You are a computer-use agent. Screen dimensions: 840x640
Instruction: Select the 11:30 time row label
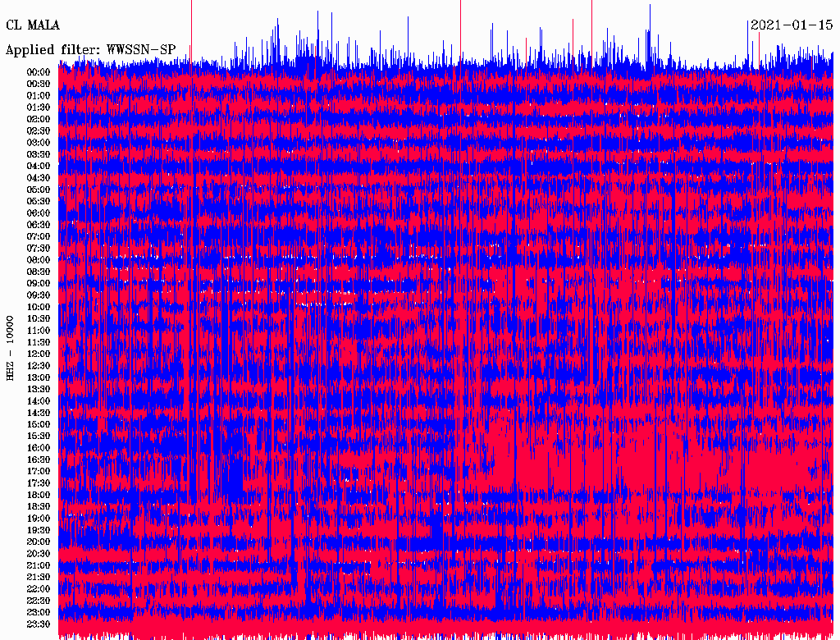pyautogui.click(x=39, y=342)
